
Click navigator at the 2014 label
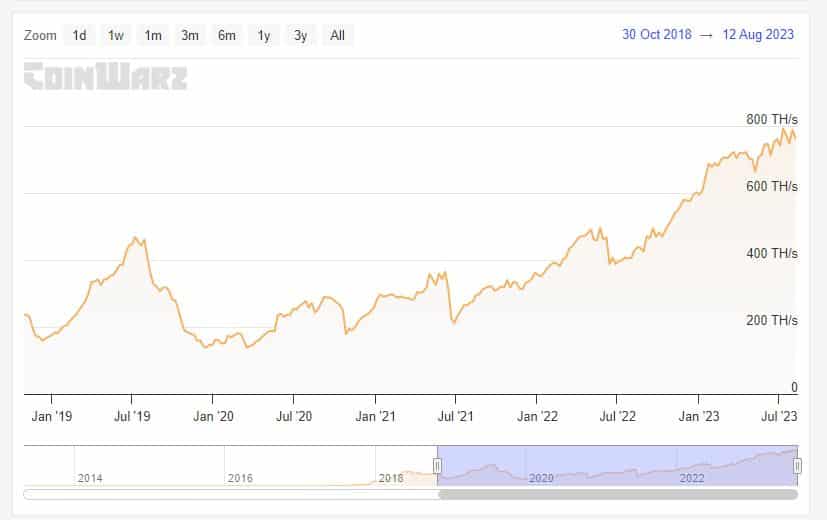(90, 478)
